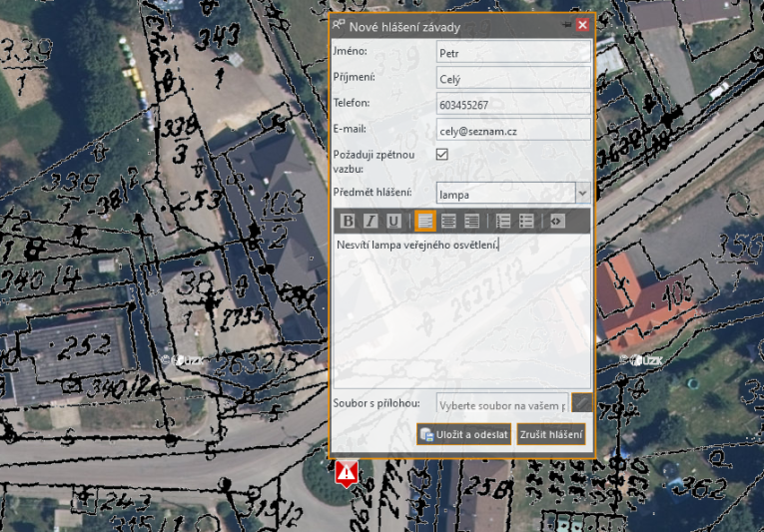Toggle bold formatting in the editor toolbar
764x532 pixels.
tap(348, 222)
